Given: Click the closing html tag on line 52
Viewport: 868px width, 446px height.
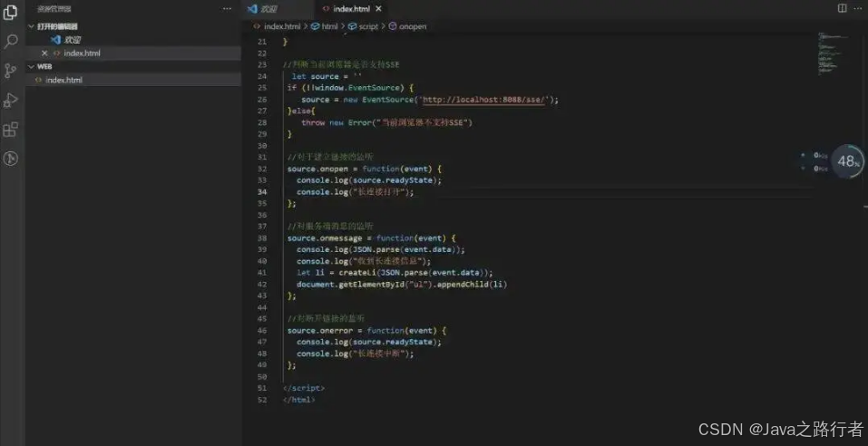Looking at the screenshot, I should (299, 400).
